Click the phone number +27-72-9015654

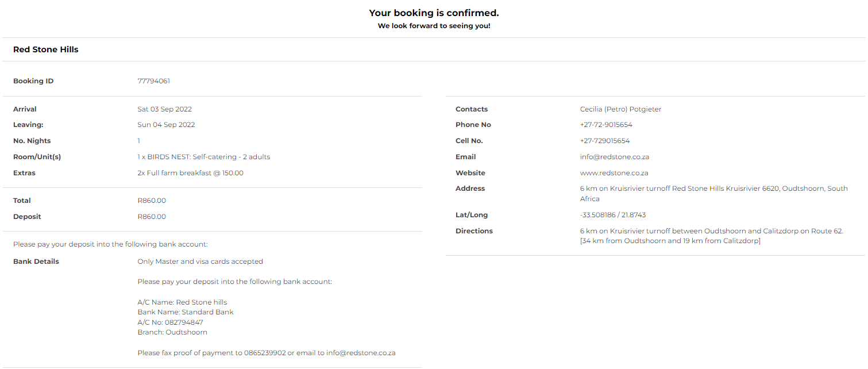pos(605,125)
